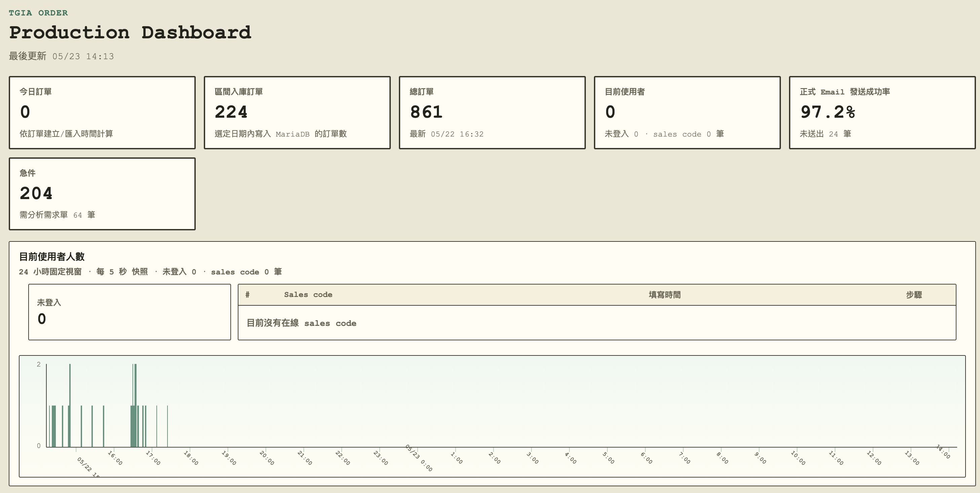Viewport: 980px width, 493px height.
Task: Click the 17:00 axis label on chart
Action: point(153,458)
